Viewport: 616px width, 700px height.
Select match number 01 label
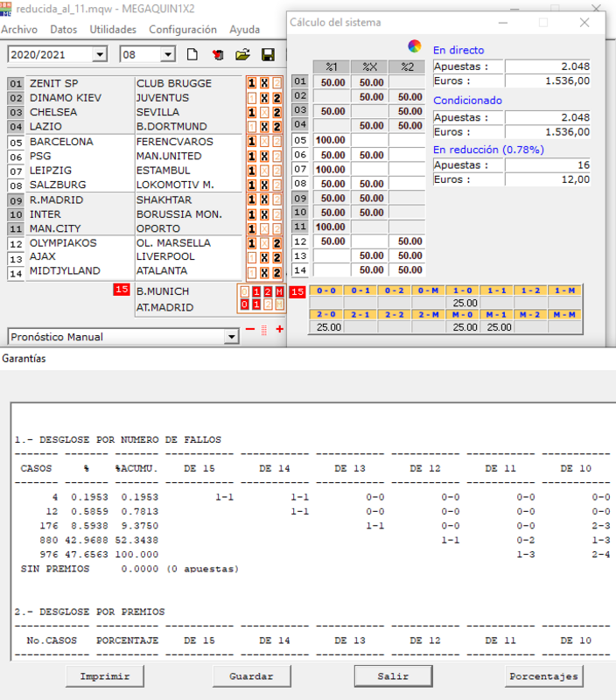pyautogui.click(x=16, y=83)
